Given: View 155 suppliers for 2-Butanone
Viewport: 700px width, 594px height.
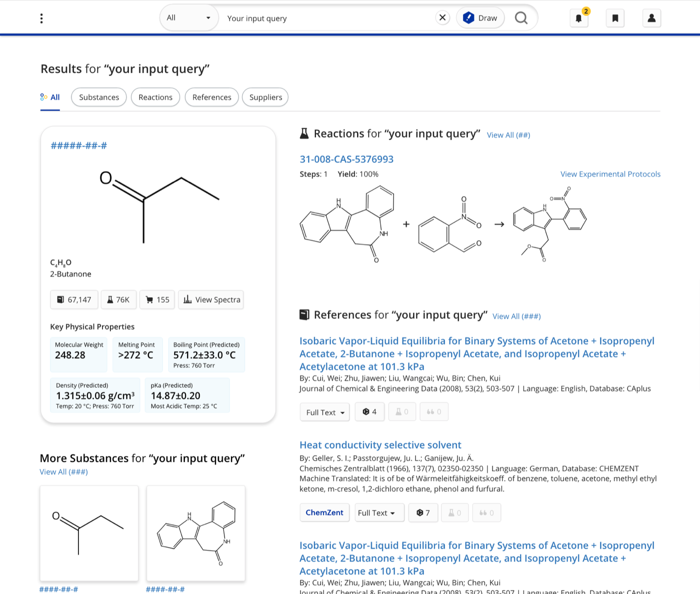Looking at the screenshot, I should pyautogui.click(x=157, y=300).
